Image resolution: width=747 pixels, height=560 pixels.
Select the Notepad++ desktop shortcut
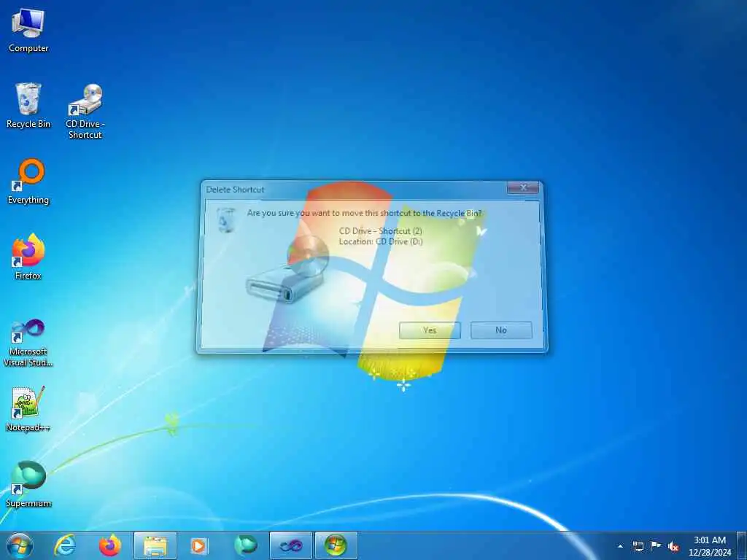coord(28,409)
